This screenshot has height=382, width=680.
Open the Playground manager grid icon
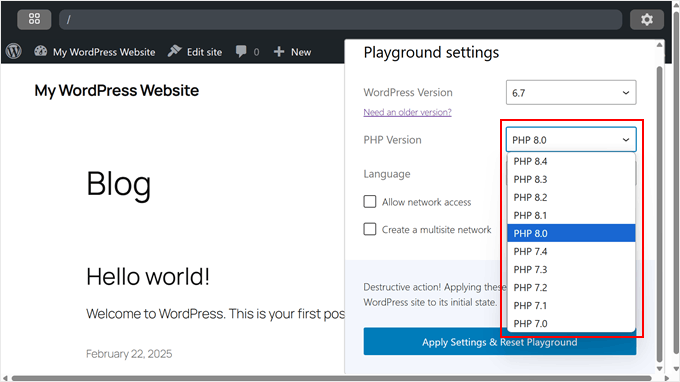click(34, 19)
